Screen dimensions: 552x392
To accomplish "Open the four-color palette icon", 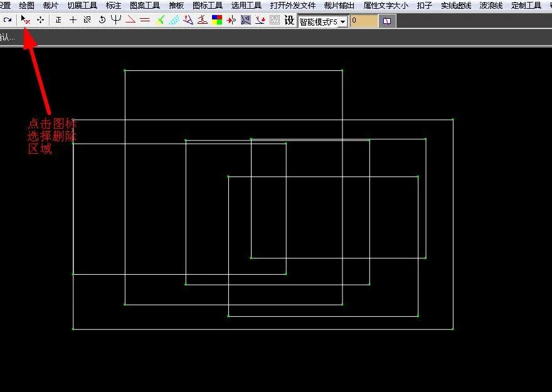I will [x=217, y=20].
